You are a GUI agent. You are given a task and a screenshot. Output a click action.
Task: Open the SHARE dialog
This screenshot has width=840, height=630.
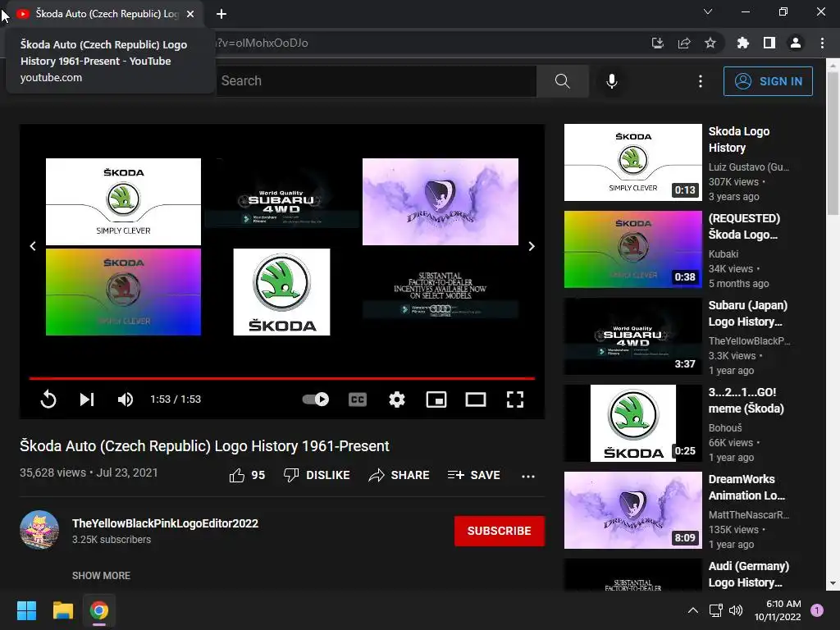click(x=399, y=475)
